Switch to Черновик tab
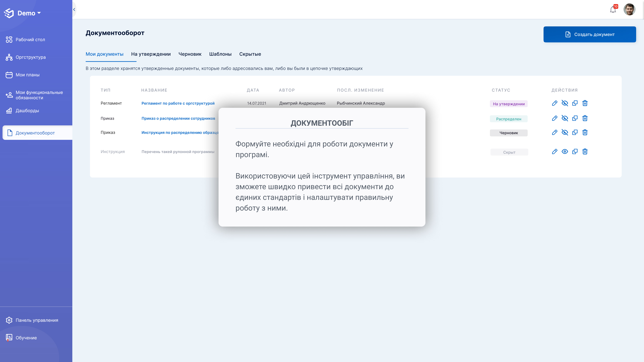644x362 pixels. pos(190,54)
